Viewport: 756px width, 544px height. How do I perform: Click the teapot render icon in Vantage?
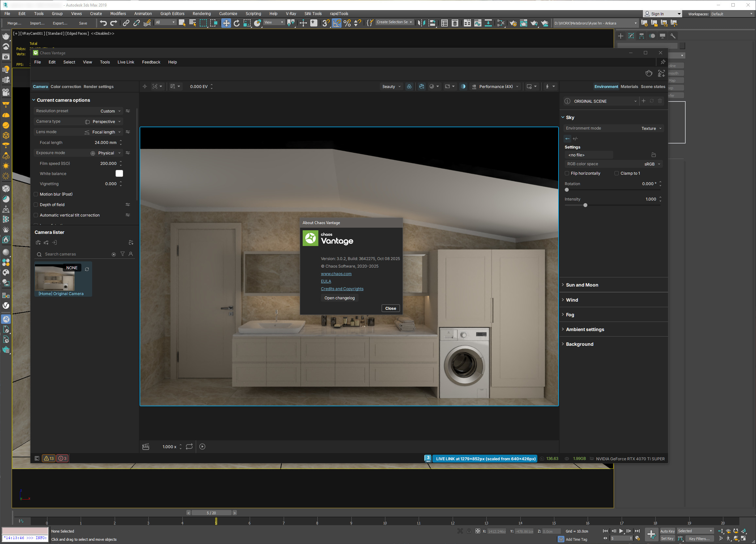click(649, 73)
